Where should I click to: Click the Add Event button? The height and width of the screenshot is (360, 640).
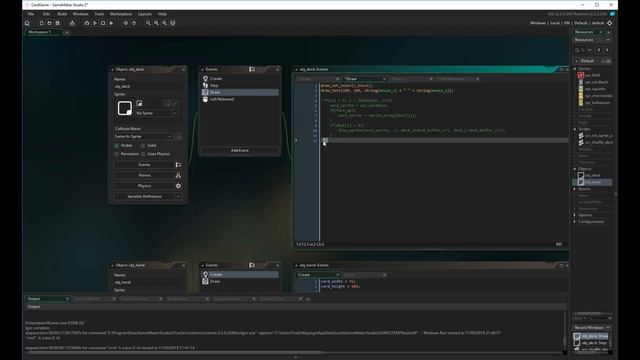point(240,150)
